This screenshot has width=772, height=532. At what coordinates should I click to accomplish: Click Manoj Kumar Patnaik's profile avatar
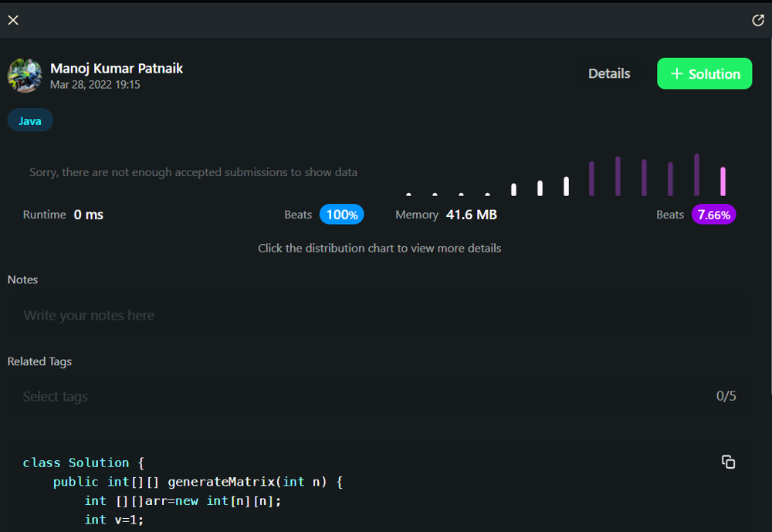pos(25,75)
